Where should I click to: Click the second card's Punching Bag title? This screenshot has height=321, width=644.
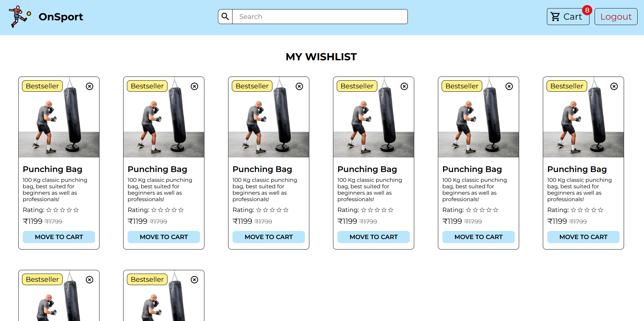coord(157,169)
